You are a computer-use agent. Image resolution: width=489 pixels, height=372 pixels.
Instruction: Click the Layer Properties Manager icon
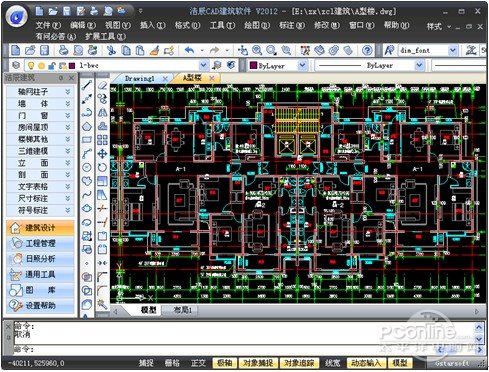click(x=16, y=65)
